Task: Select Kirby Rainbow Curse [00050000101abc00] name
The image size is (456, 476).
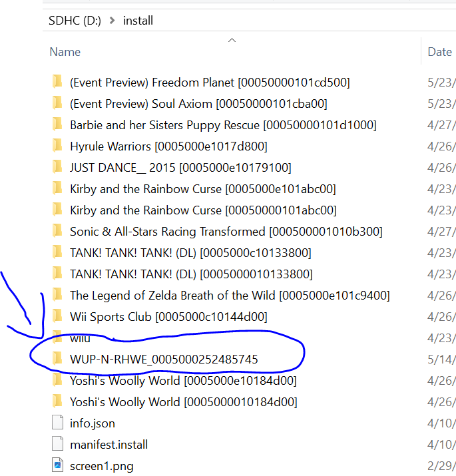Action: pos(203,210)
